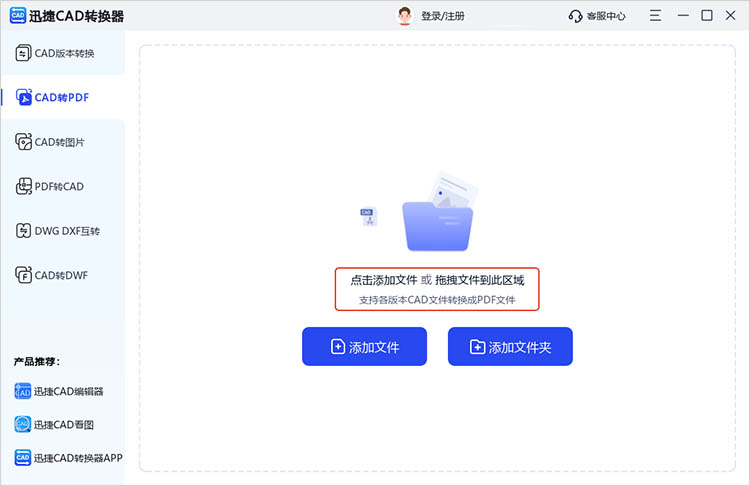Image resolution: width=750 pixels, height=486 pixels.
Task: Minimize the converter window
Action: click(x=683, y=16)
